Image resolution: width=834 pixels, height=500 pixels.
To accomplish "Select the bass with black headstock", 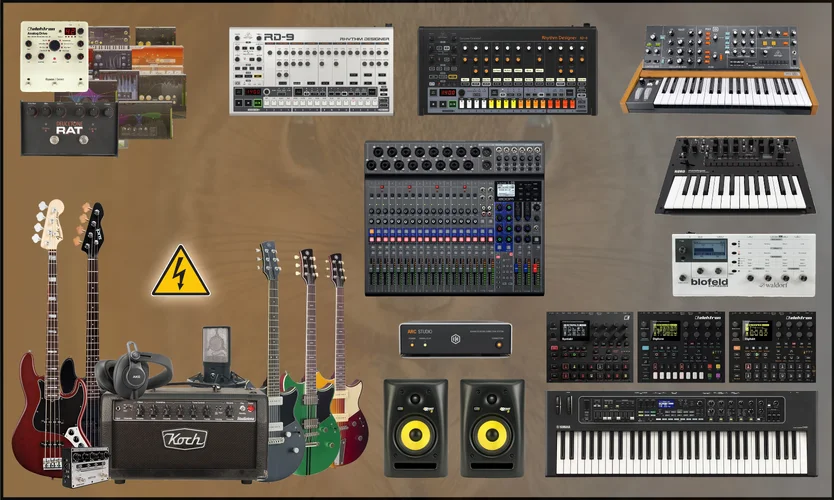I will point(93,298).
